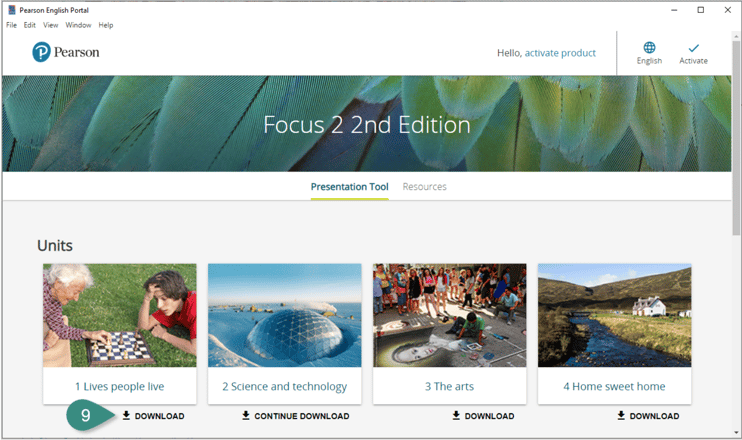This screenshot has width=742, height=440.
Task: Open the Help menu
Action: point(106,25)
